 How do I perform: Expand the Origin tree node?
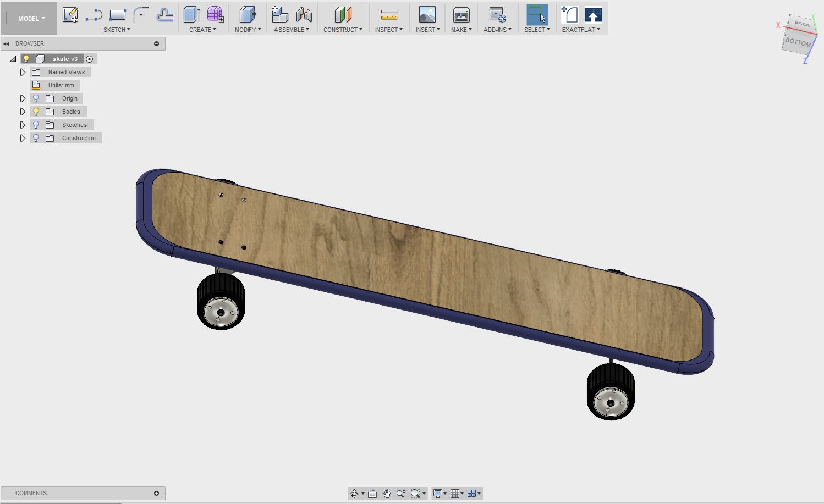[x=23, y=98]
